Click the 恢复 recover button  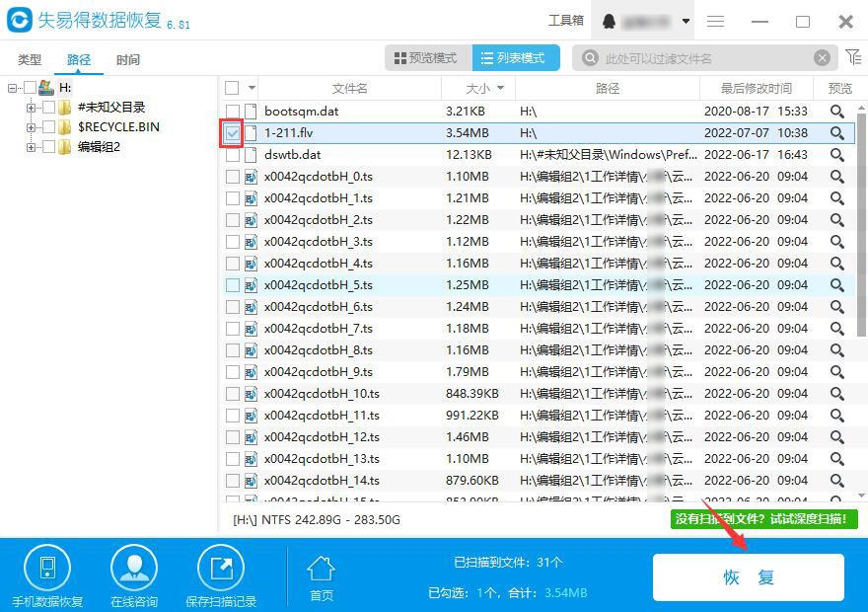click(x=749, y=577)
